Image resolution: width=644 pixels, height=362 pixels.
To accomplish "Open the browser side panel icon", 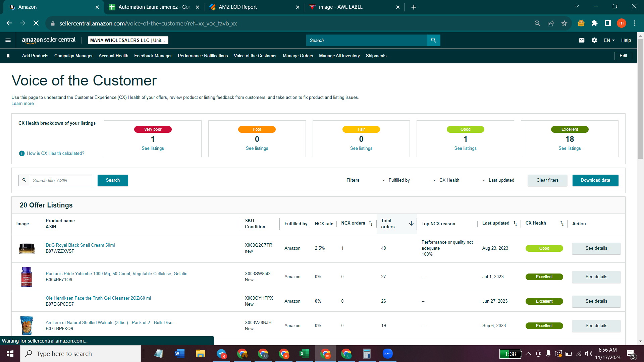I will coord(608,23).
